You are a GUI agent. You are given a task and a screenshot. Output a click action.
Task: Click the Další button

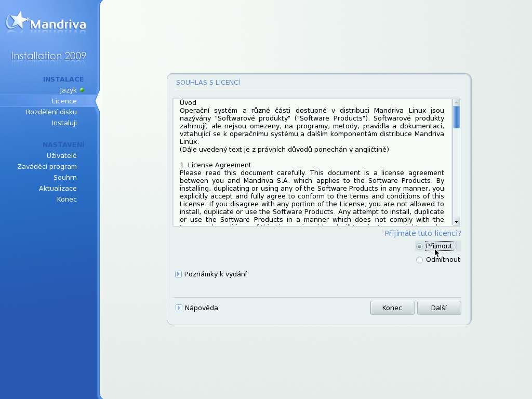[439, 308]
